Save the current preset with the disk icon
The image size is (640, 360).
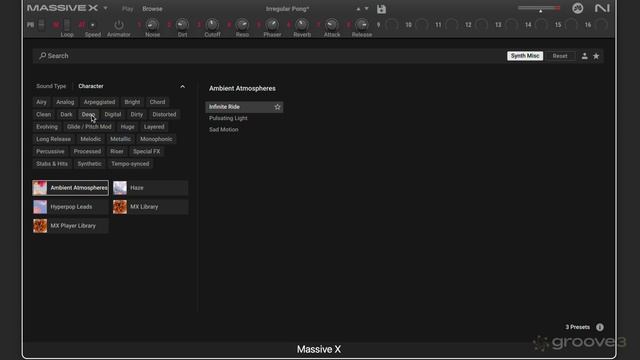381,9
